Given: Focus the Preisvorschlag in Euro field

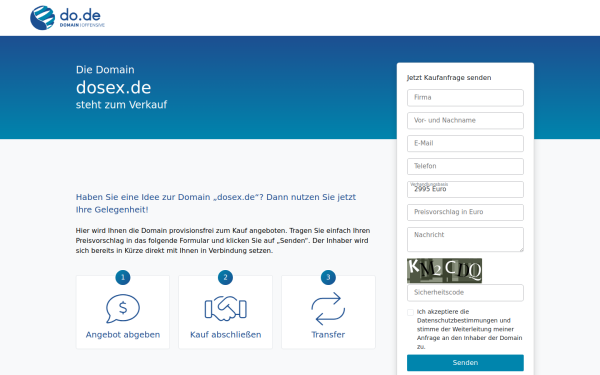Looking at the screenshot, I should 465,212.
